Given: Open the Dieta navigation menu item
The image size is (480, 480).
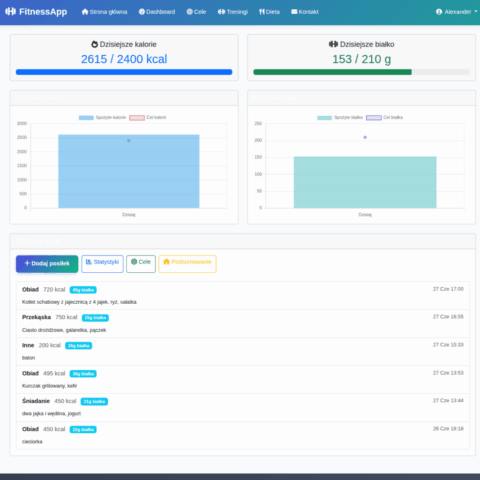Looking at the screenshot, I should 269,12.
